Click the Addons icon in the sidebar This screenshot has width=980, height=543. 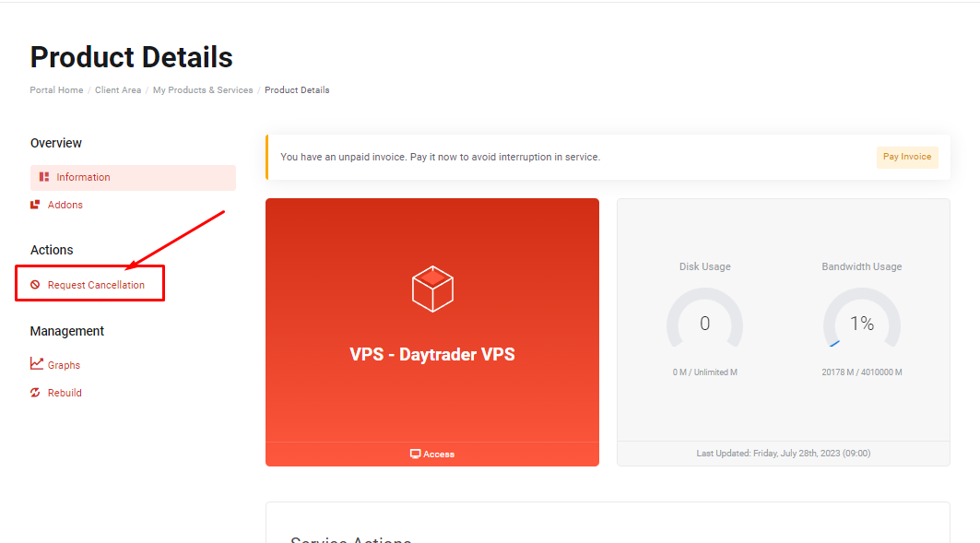tap(35, 205)
